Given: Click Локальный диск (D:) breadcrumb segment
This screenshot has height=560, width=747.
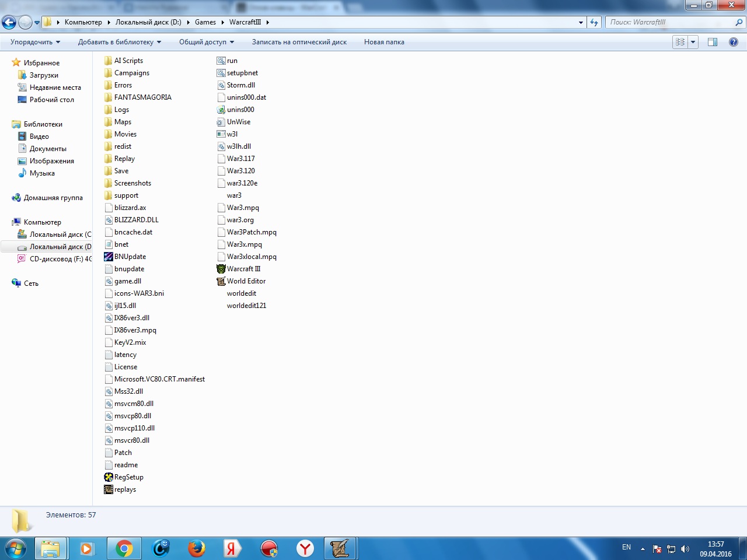Looking at the screenshot, I should click(148, 22).
